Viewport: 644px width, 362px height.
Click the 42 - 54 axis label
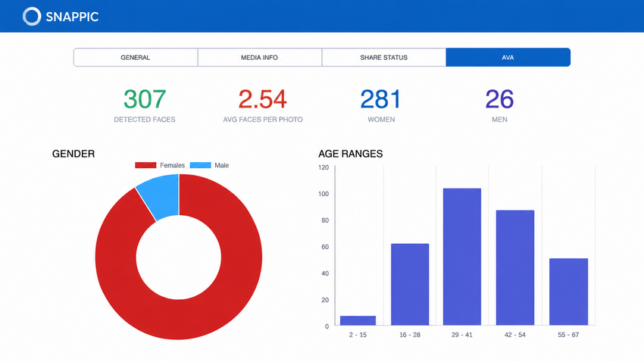click(515, 335)
